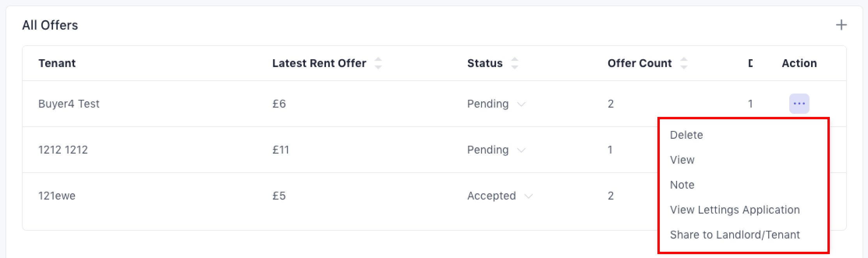Click the 121ewe tenant name
The width and height of the screenshot is (868, 258).
point(57,196)
